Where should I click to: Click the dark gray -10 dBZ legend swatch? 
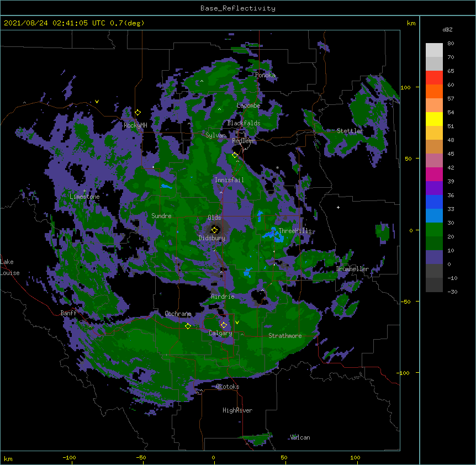(434, 285)
